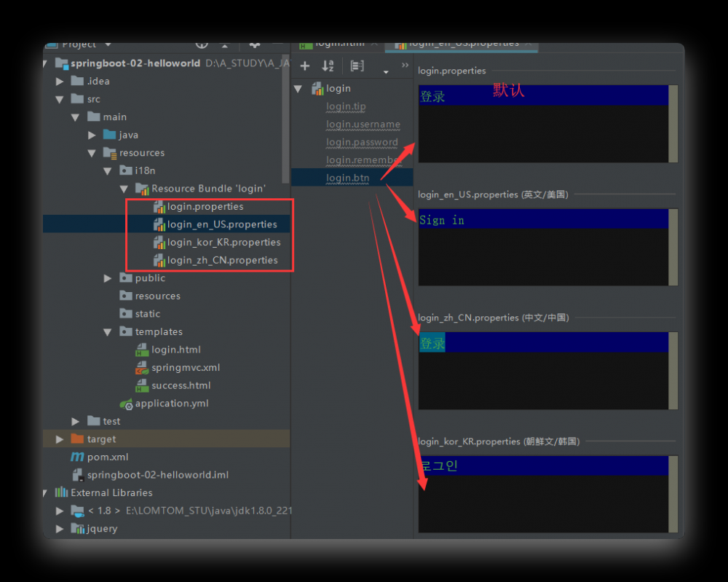
Task: Collapse the src folder
Action: (x=60, y=99)
